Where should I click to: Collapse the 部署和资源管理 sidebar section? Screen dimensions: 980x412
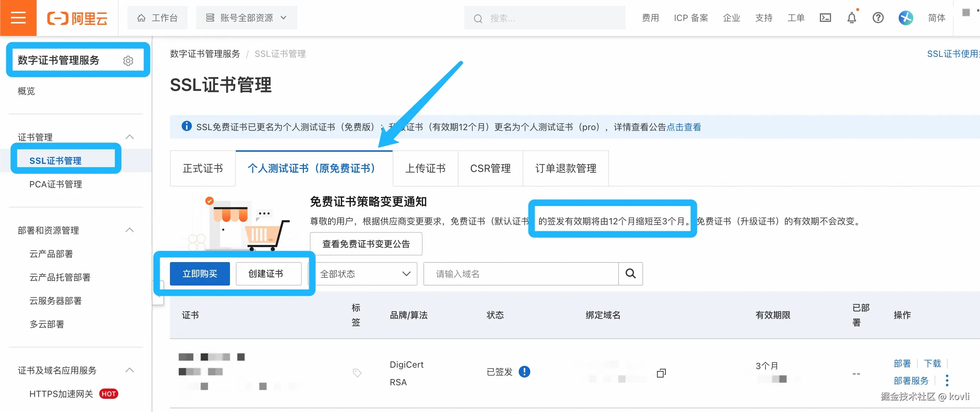(x=129, y=230)
